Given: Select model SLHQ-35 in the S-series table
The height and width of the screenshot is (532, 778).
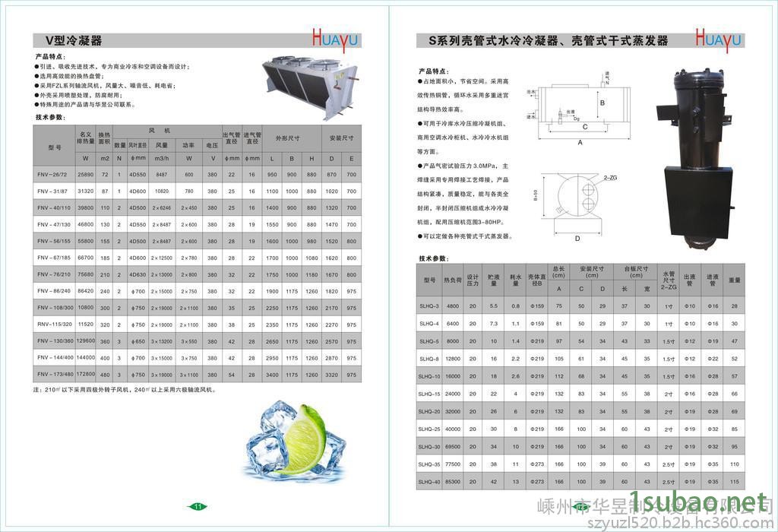Looking at the screenshot, I should 429,464.
